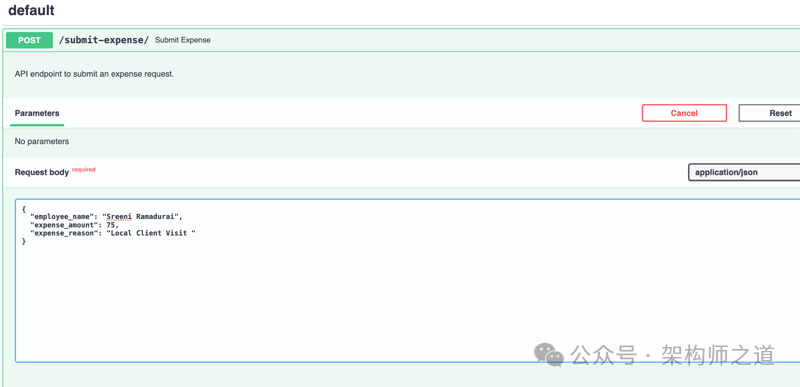The height and width of the screenshot is (387, 800).
Task: Click the Request body required label
Action: (55, 172)
